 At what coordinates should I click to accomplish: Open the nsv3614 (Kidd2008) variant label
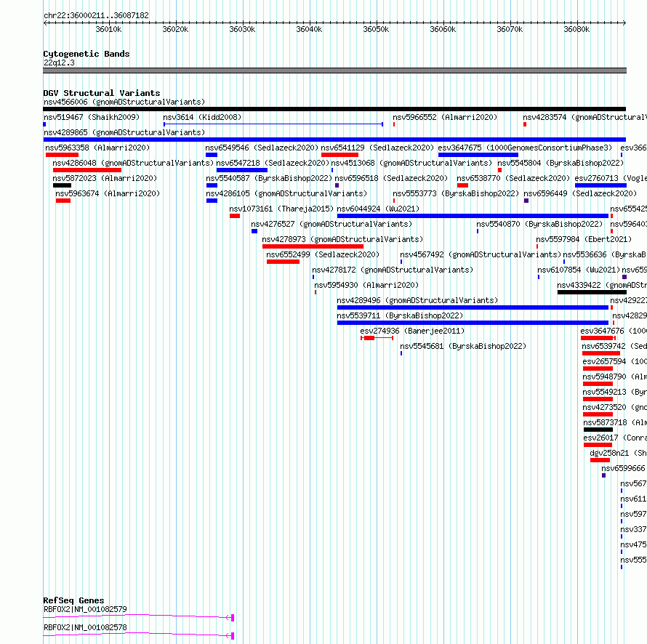tap(202, 117)
